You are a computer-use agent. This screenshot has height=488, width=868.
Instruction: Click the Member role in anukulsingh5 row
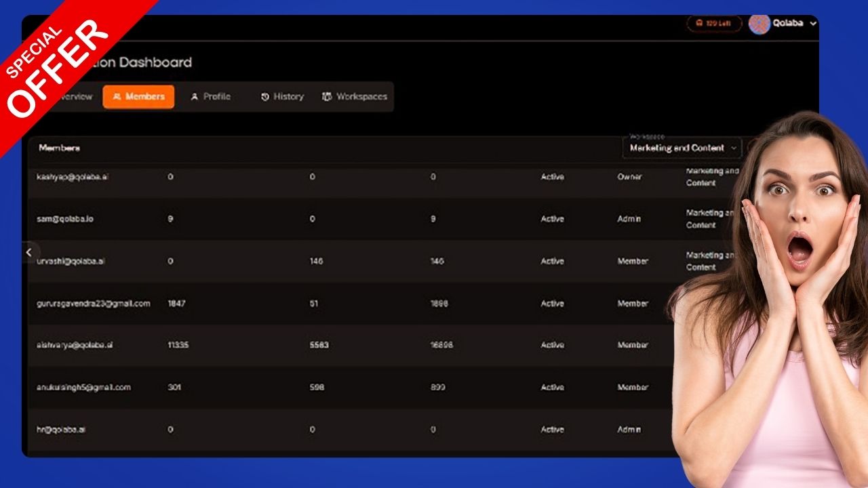(633, 388)
